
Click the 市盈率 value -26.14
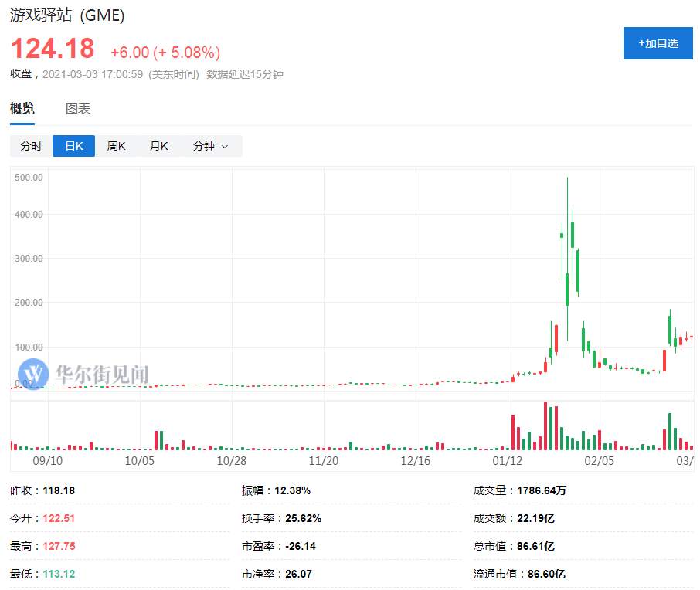pos(301,546)
